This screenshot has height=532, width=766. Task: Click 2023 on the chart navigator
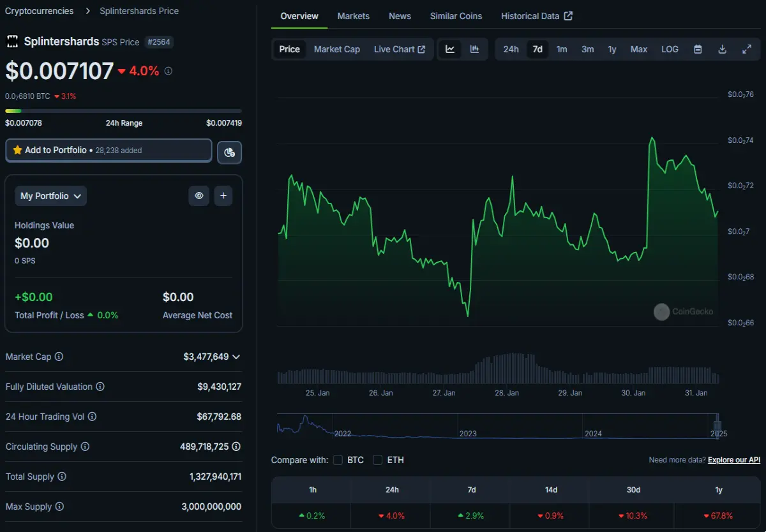[468, 434]
